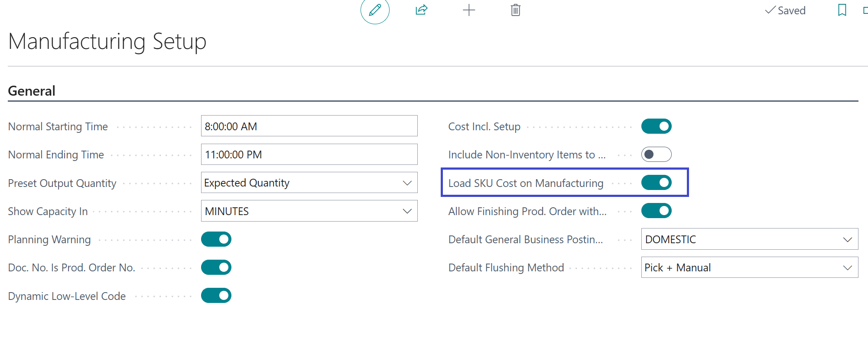Turn off Allow Finishing Prod. Order toggle
The height and width of the screenshot is (338, 868).
(656, 211)
